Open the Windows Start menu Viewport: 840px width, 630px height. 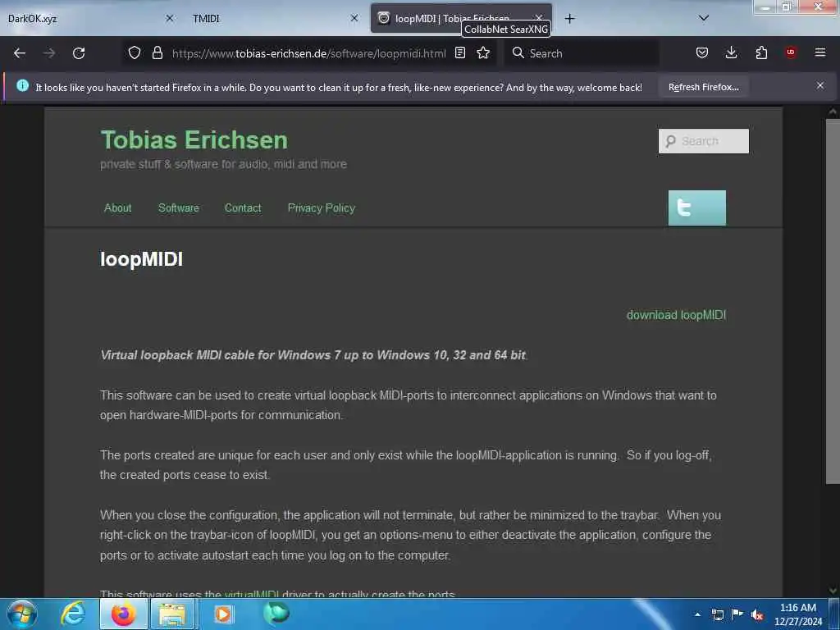[22, 614]
